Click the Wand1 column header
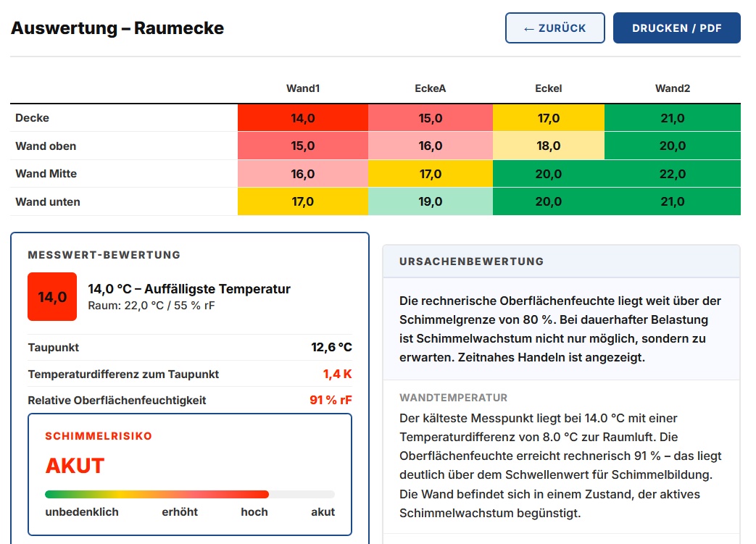 [x=303, y=88]
